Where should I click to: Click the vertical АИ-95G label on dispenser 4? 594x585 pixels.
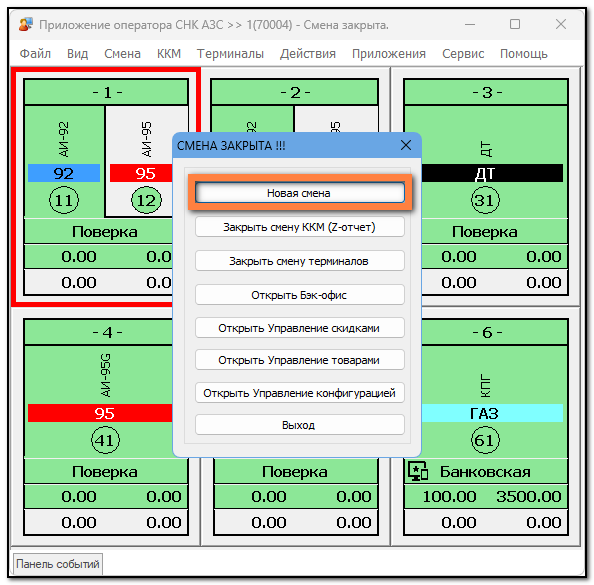tap(106, 375)
